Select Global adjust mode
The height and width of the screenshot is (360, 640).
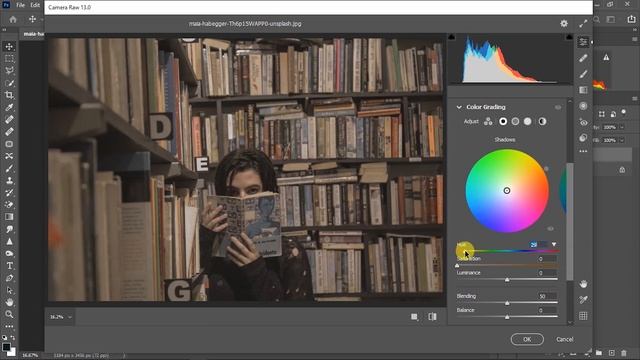pyautogui.click(x=542, y=121)
